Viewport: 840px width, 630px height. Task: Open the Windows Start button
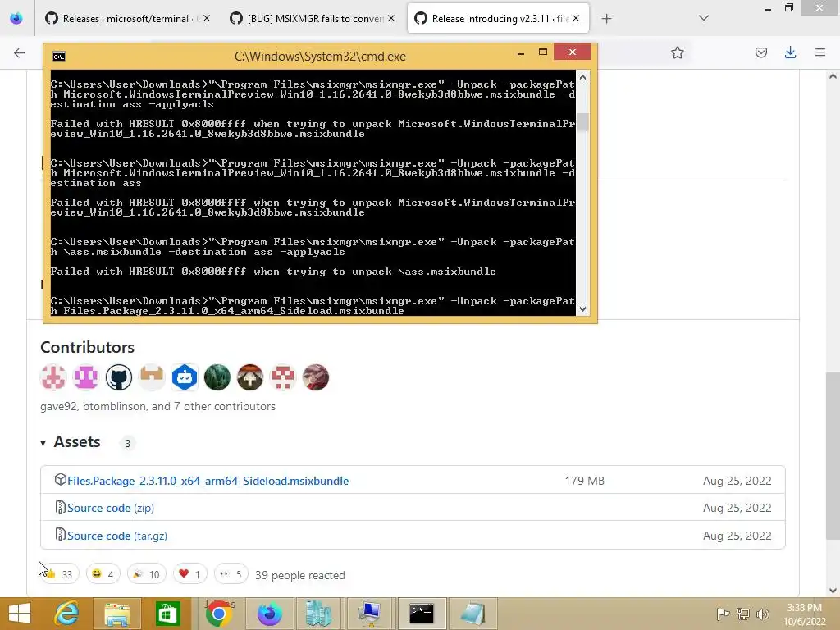[20, 614]
